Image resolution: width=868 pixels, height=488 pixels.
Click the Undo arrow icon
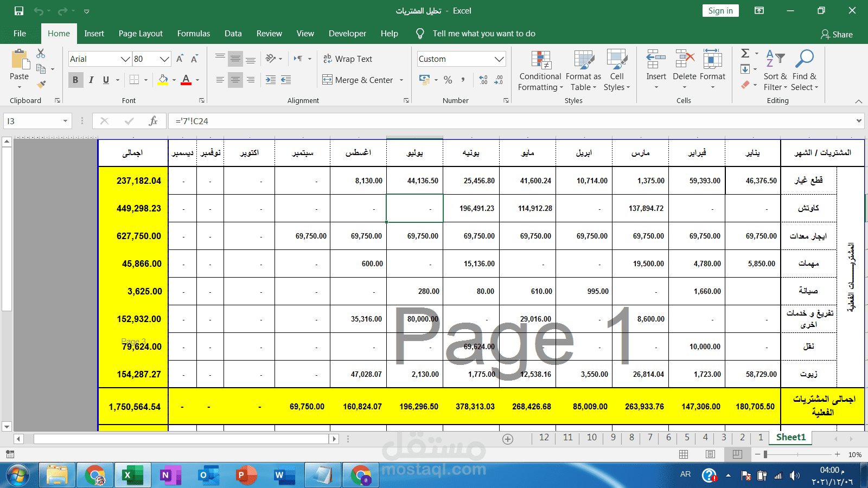tap(39, 11)
